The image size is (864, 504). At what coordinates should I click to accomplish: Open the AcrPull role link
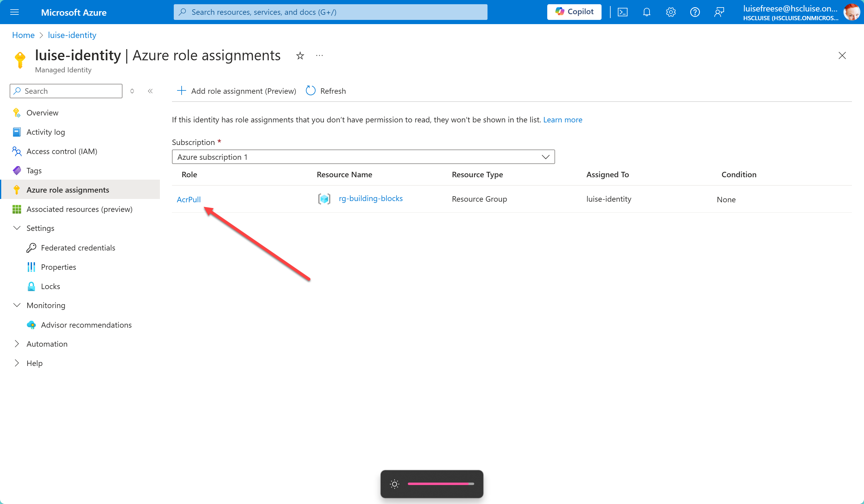[189, 200]
